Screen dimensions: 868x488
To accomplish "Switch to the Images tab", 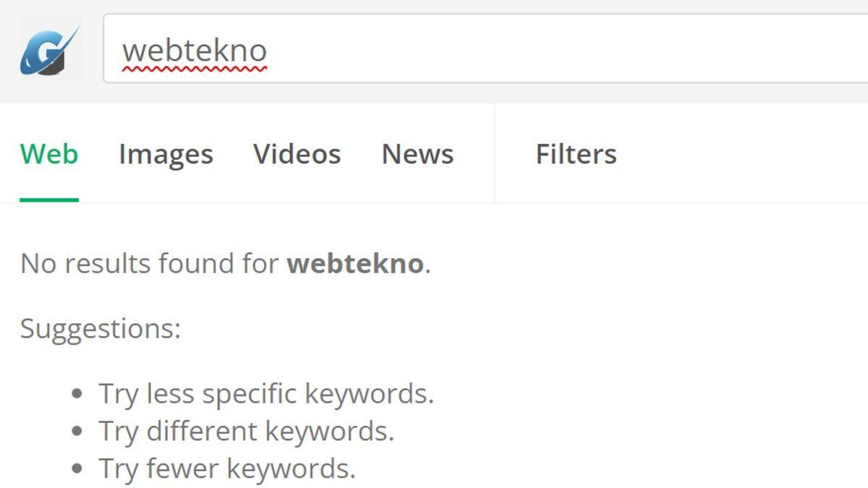I will pyautogui.click(x=166, y=154).
